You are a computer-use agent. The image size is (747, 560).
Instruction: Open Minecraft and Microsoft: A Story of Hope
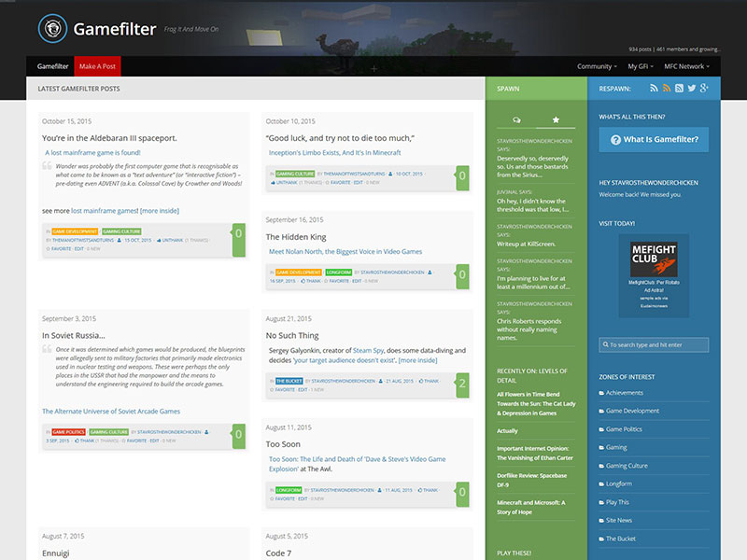pos(531,507)
